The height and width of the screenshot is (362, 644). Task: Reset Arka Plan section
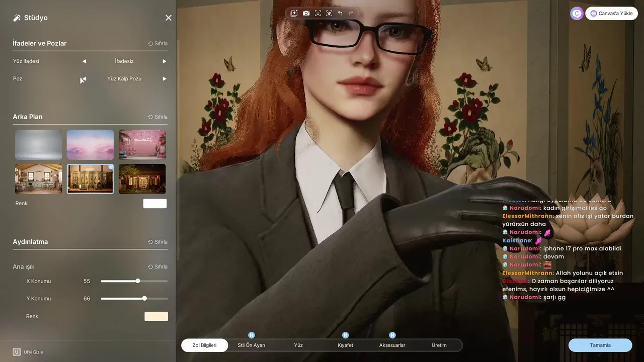(157, 117)
